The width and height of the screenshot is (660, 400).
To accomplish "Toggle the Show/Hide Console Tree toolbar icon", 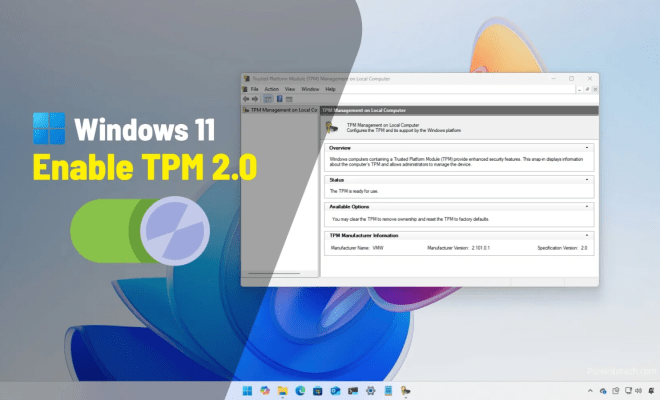I will pyautogui.click(x=267, y=99).
